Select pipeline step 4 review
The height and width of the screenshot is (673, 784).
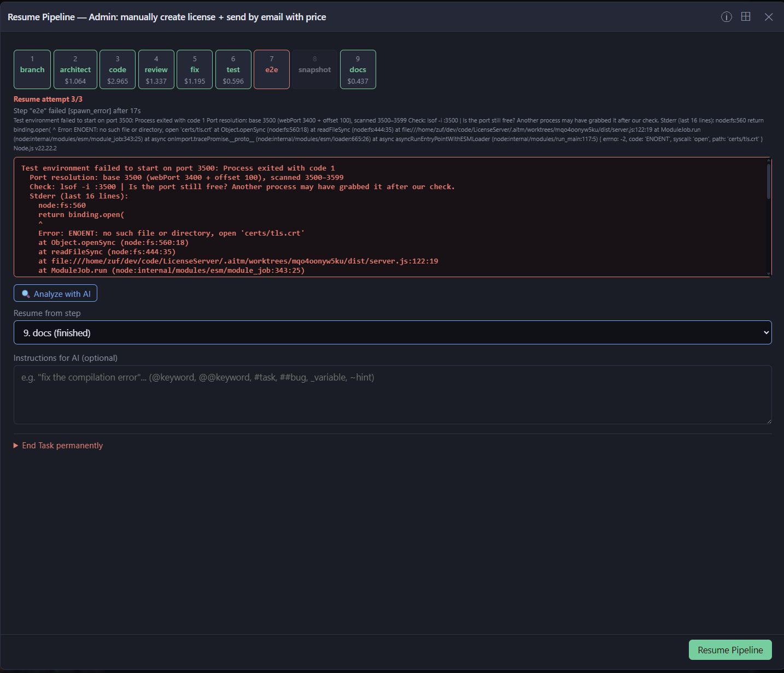pos(156,69)
